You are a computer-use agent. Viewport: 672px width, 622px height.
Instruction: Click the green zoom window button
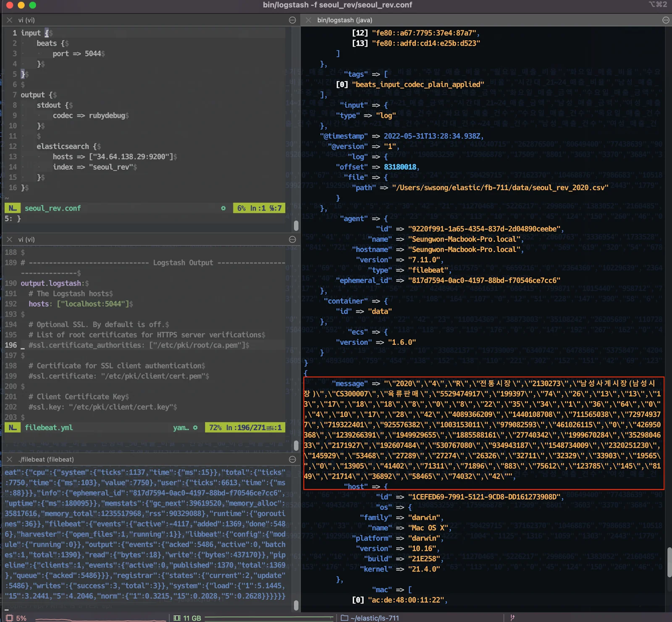pyautogui.click(x=32, y=5)
